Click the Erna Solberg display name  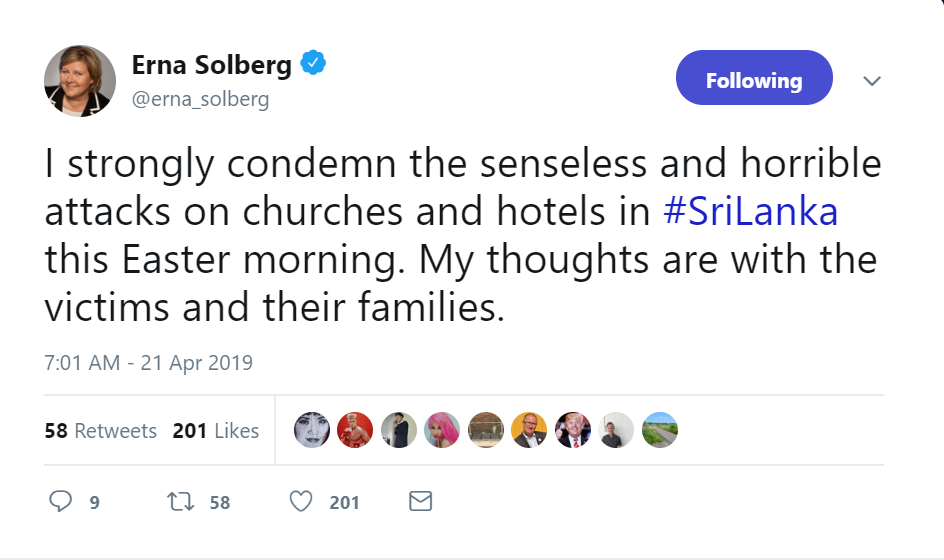click(x=212, y=66)
